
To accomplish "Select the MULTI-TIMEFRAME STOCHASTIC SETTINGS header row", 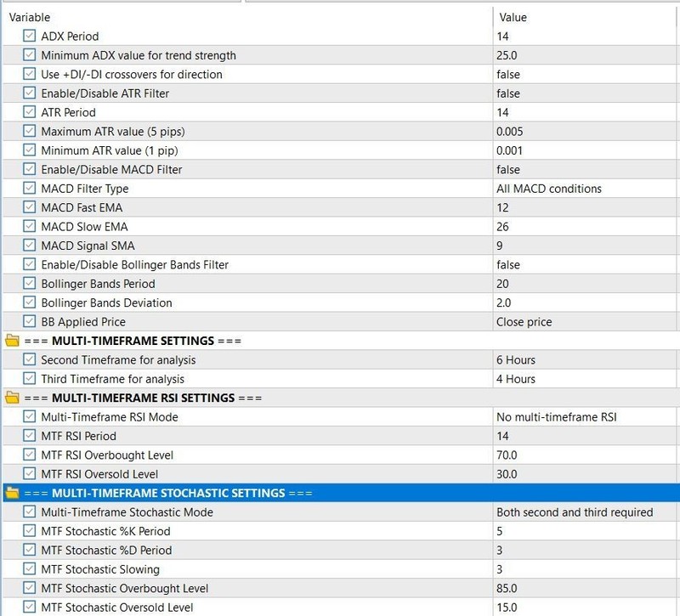I will [342, 493].
